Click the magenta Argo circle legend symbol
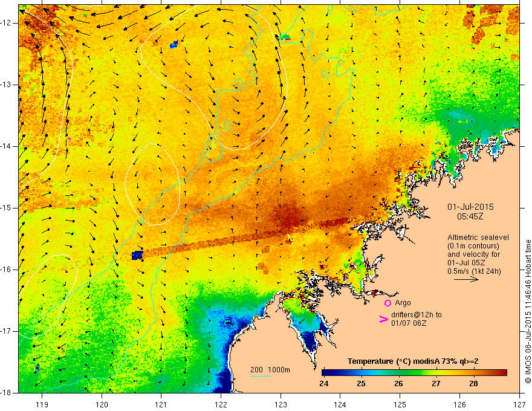Viewport: 532px width, 411px height. tap(388, 303)
